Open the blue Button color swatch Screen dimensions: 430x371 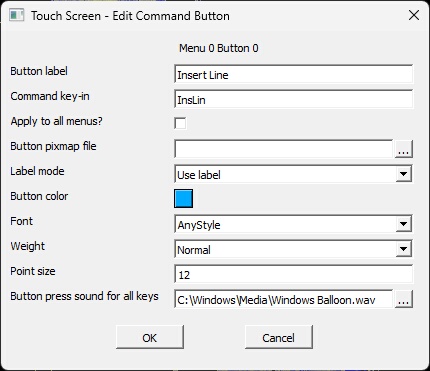tap(183, 198)
